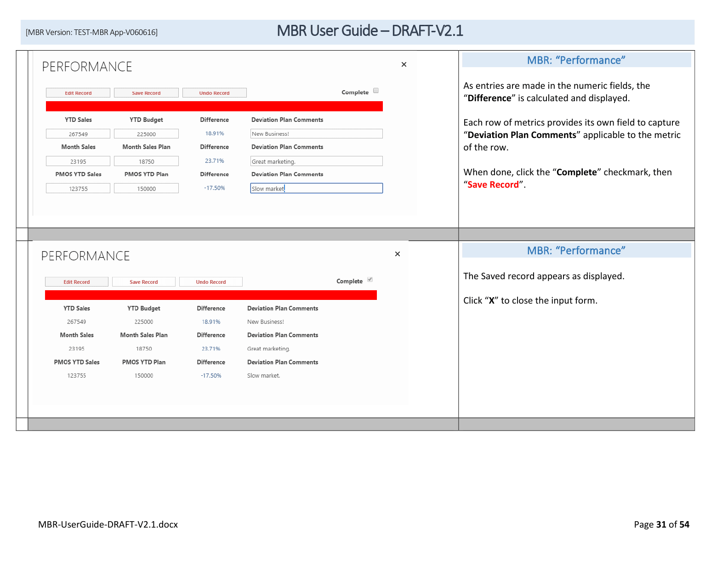Uncheck the checked Complete checkbox in saved record
This screenshot has height=563, width=728.
(x=370, y=280)
